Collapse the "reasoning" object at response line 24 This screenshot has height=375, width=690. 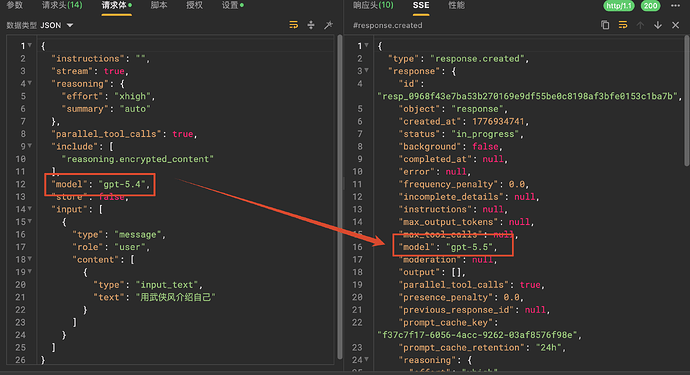pos(367,360)
